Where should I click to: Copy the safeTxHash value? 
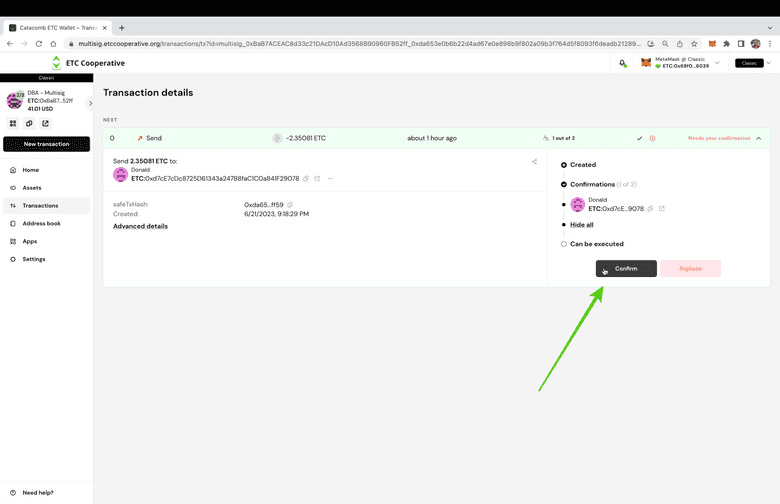290,205
